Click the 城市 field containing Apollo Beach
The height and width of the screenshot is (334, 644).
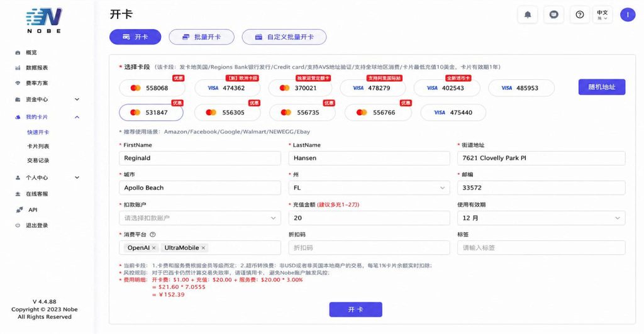[200, 187]
